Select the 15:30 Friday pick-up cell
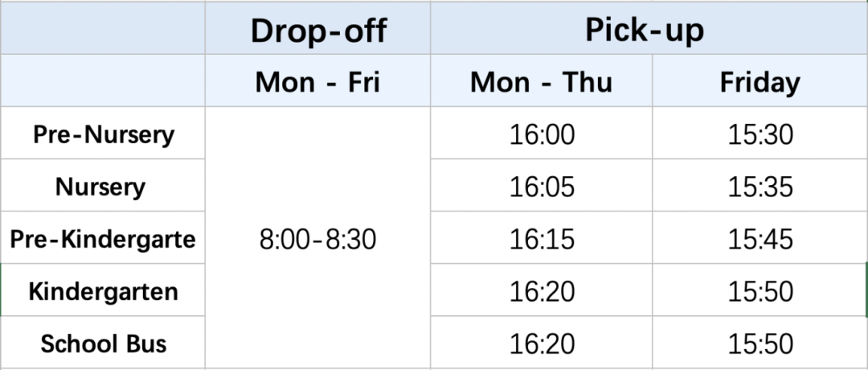 coord(760,134)
